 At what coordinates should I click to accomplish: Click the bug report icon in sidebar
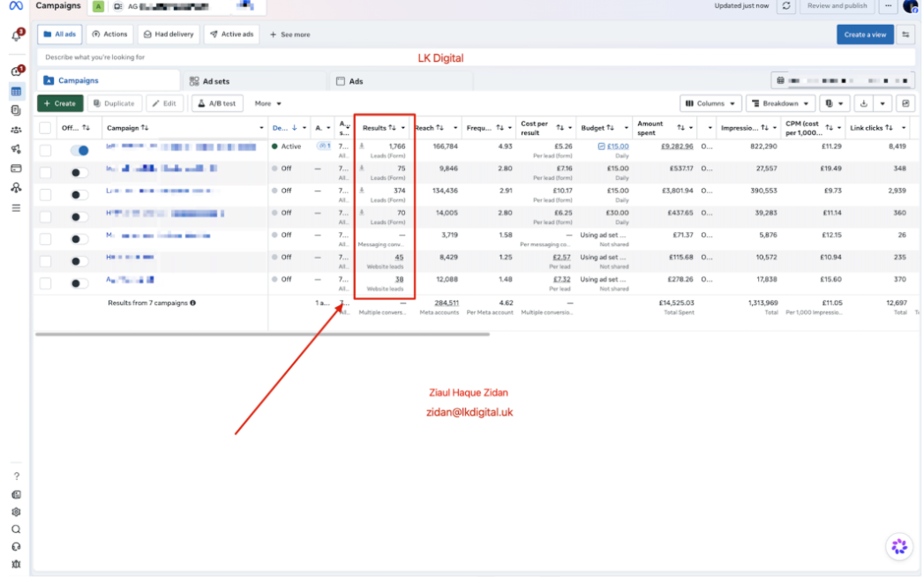pyautogui.click(x=16, y=564)
